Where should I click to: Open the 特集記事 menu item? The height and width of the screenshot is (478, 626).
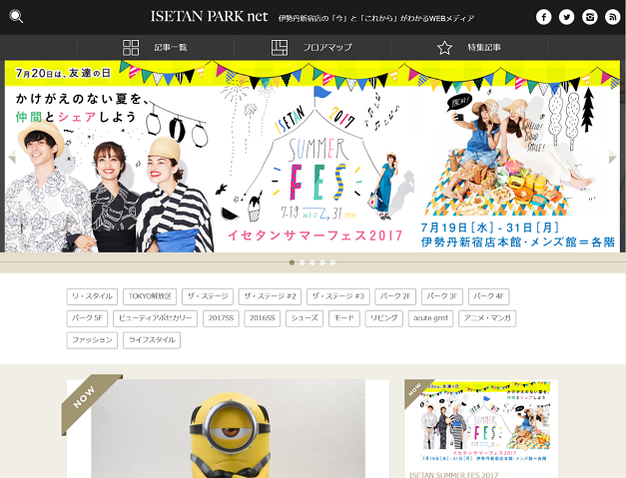[484, 48]
